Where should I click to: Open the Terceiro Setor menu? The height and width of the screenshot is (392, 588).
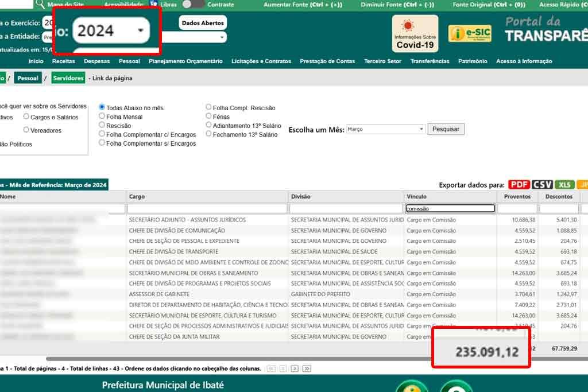pos(382,61)
